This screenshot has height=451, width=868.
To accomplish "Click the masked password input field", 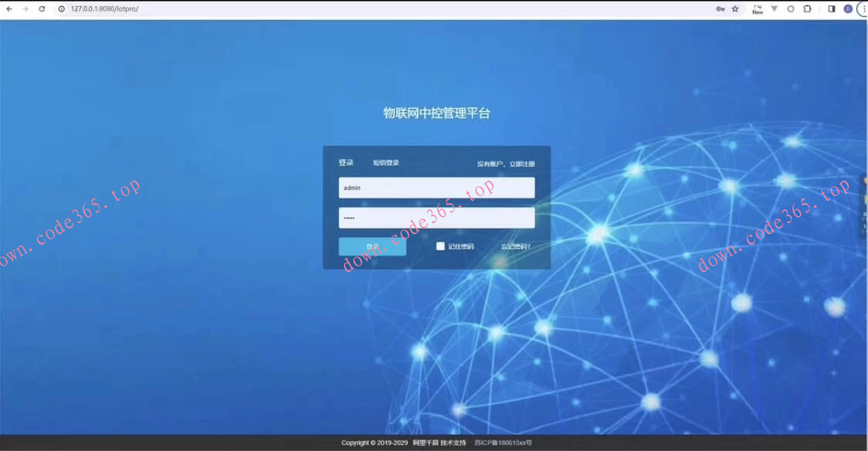I will (x=436, y=218).
